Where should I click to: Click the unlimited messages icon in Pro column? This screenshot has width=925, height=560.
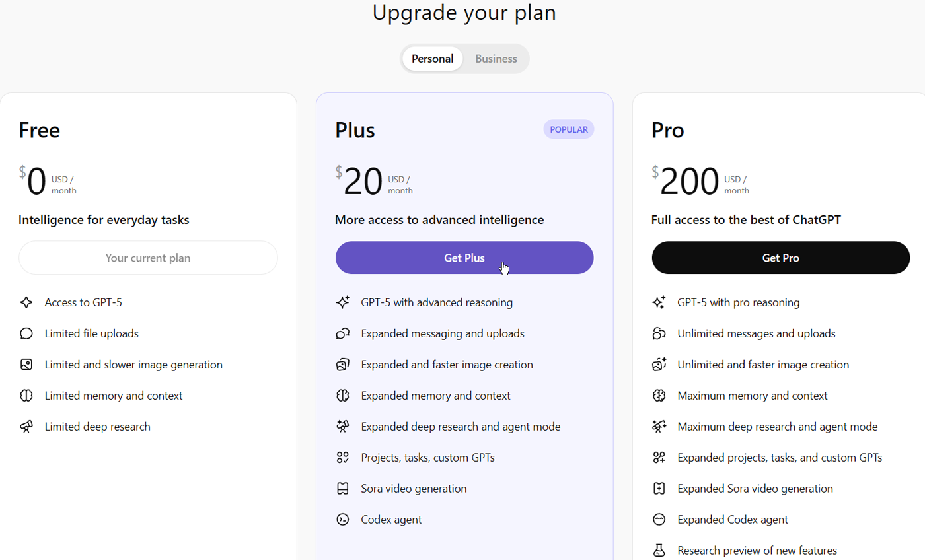point(659,333)
